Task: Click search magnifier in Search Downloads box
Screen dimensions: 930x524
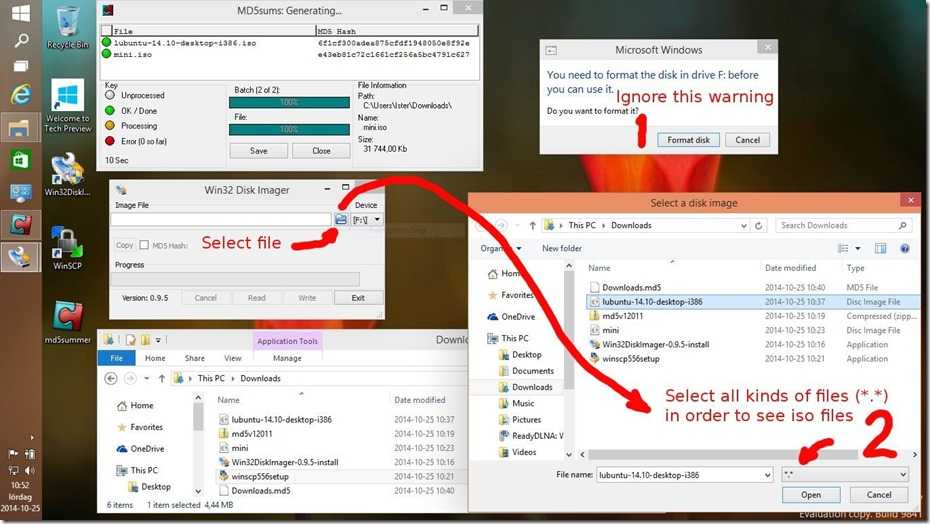Action: 902,226
